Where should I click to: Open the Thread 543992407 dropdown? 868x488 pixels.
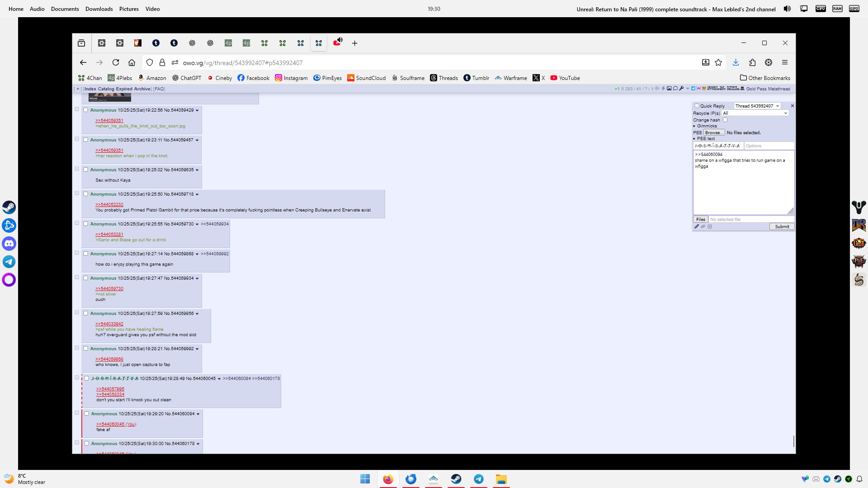tap(757, 106)
